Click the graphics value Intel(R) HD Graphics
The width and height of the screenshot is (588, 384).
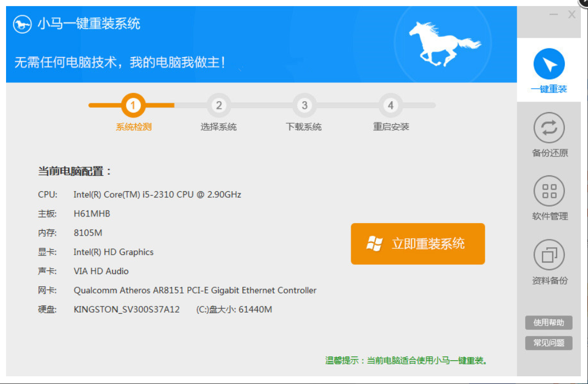pos(114,252)
